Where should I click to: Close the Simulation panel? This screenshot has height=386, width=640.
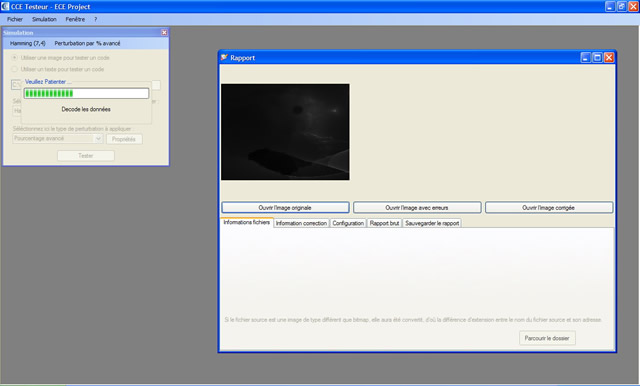coord(164,33)
